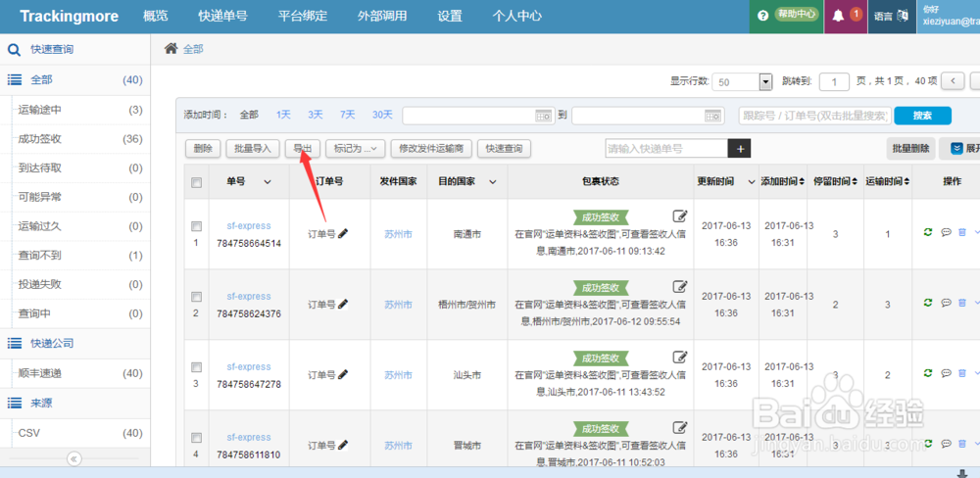Sort by 运输时间 column

(x=888, y=181)
